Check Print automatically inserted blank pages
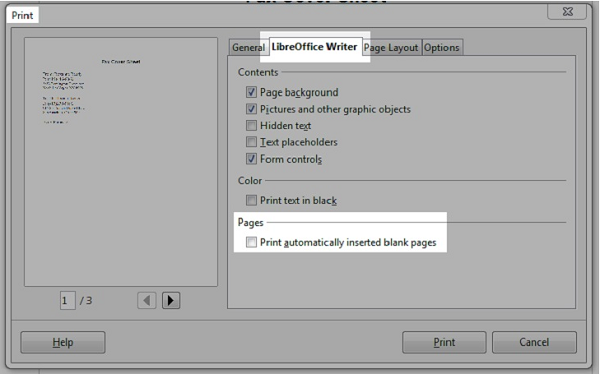 coord(251,242)
